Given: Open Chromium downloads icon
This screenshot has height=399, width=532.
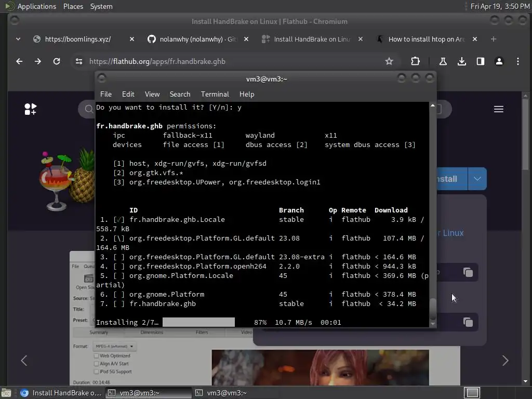Looking at the screenshot, I should point(461,61).
